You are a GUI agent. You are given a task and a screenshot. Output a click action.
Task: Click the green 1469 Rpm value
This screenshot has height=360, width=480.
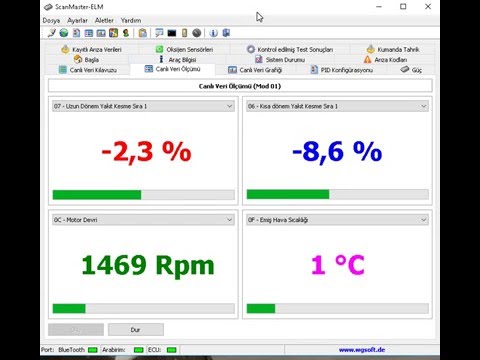pyautogui.click(x=148, y=266)
